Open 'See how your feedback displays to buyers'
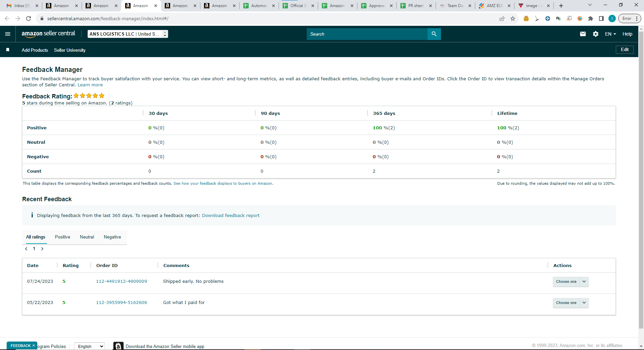Viewport: 644px width, 350px height. pyautogui.click(x=223, y=183)
